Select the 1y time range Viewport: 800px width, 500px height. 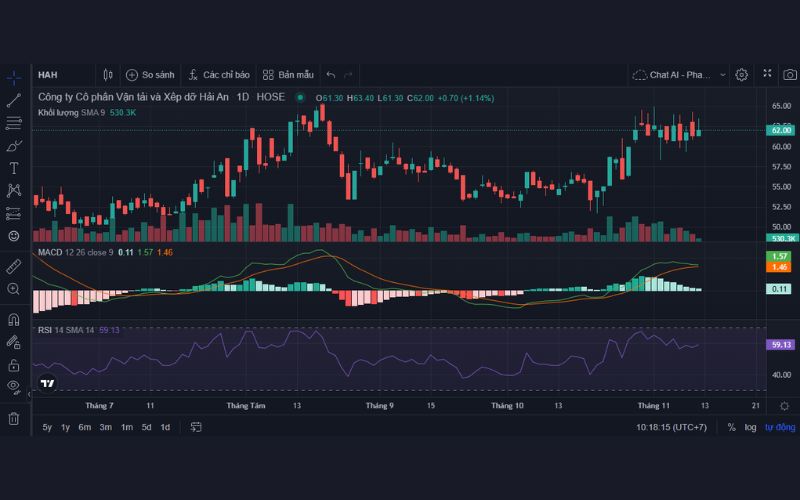[66, 427]
